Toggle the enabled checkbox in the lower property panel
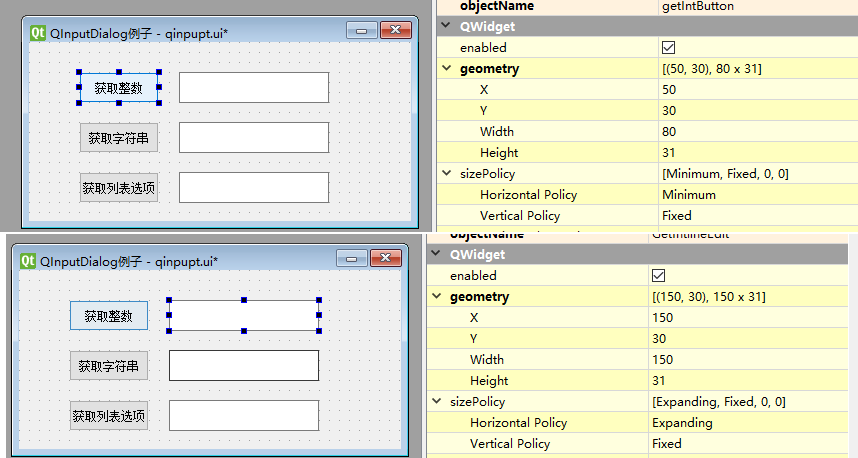Screen dimensions: 858x458 pos(658,276)
